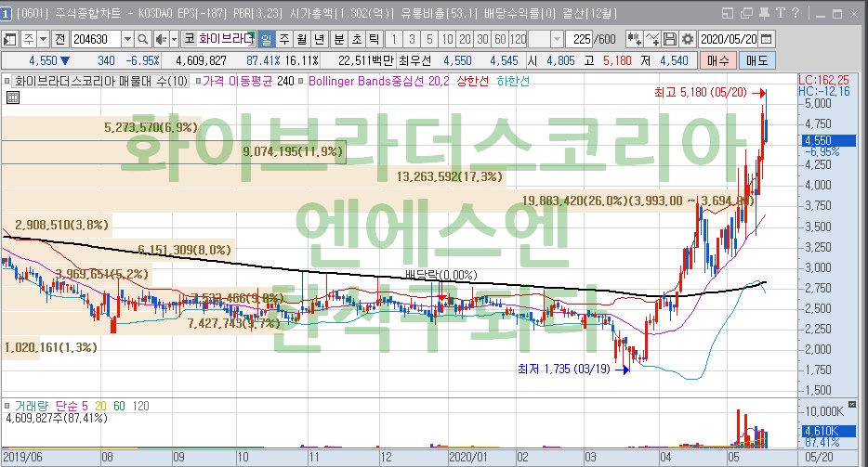
Task: Select the 년 yearly period
Action: 319,39
